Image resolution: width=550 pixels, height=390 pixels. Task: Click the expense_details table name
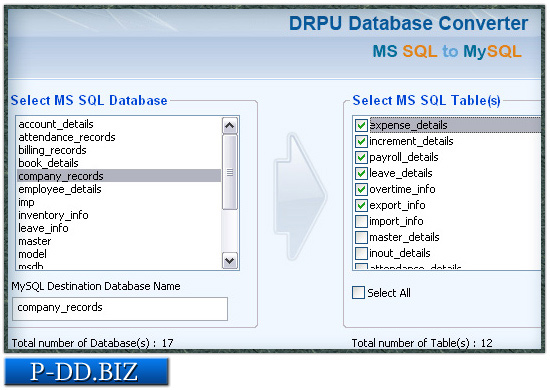point(409,125)
